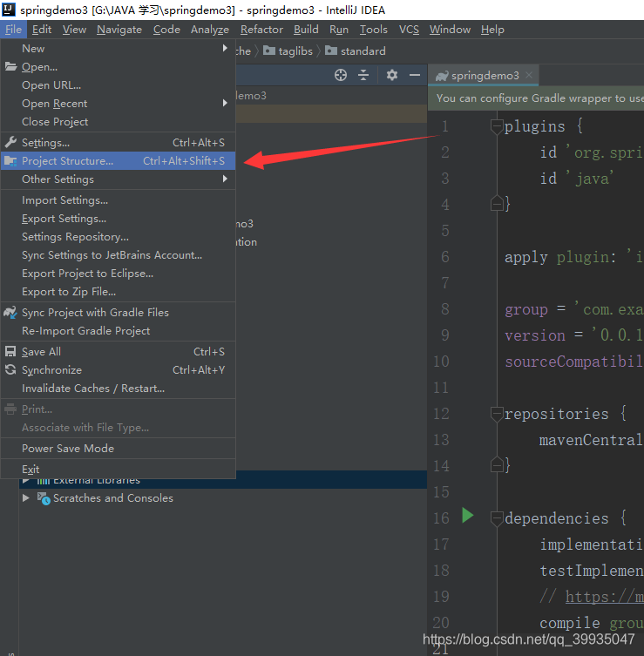Hide the project panel with minus icon
The image size is (644, 656).
(415, 75)
